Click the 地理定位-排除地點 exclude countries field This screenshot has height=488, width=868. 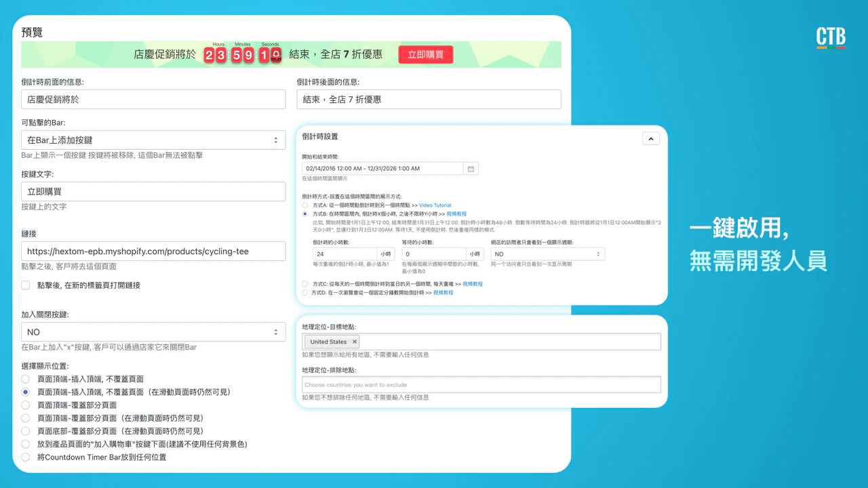point(481,385)
